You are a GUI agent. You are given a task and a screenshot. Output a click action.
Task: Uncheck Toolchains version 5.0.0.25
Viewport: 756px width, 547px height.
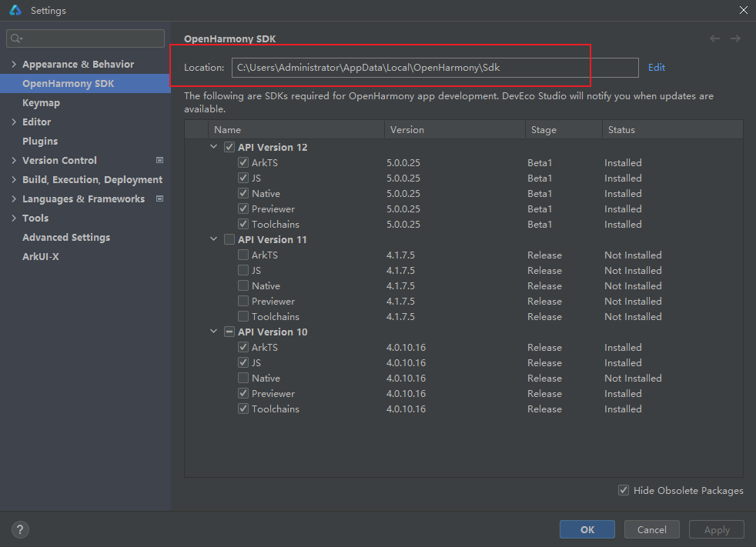click(243, 224)
